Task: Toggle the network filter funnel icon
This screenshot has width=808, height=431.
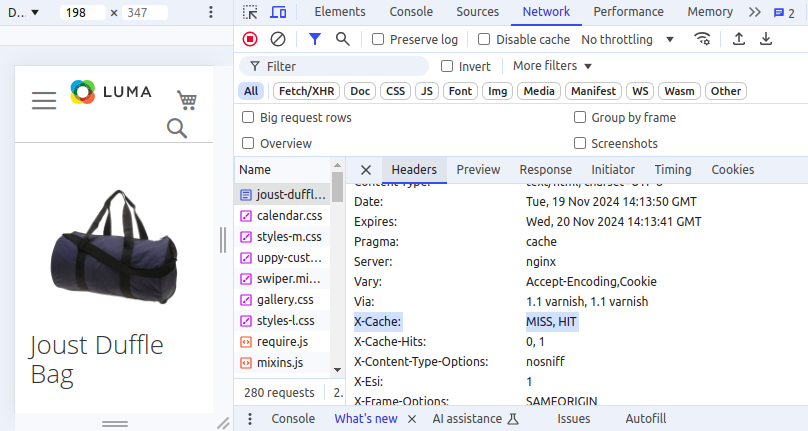Action: 314,39
